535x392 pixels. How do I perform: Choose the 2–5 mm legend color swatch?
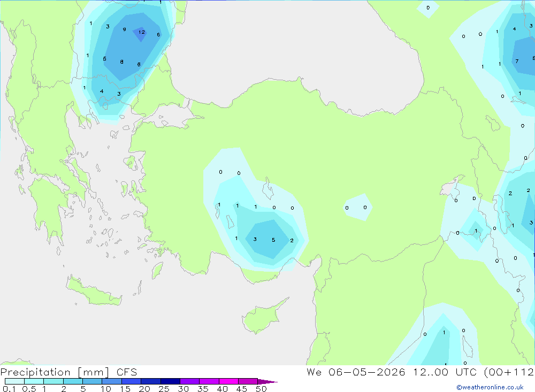click(73, 381)
